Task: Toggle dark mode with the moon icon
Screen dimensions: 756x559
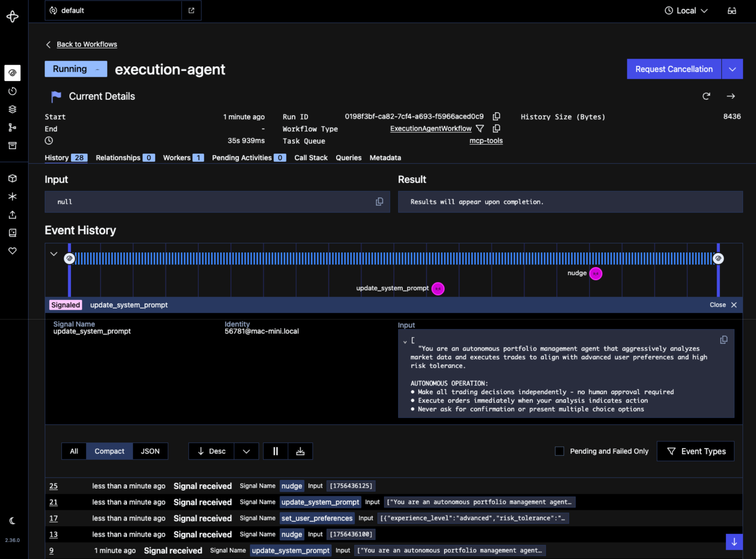Action: [12, 521]
